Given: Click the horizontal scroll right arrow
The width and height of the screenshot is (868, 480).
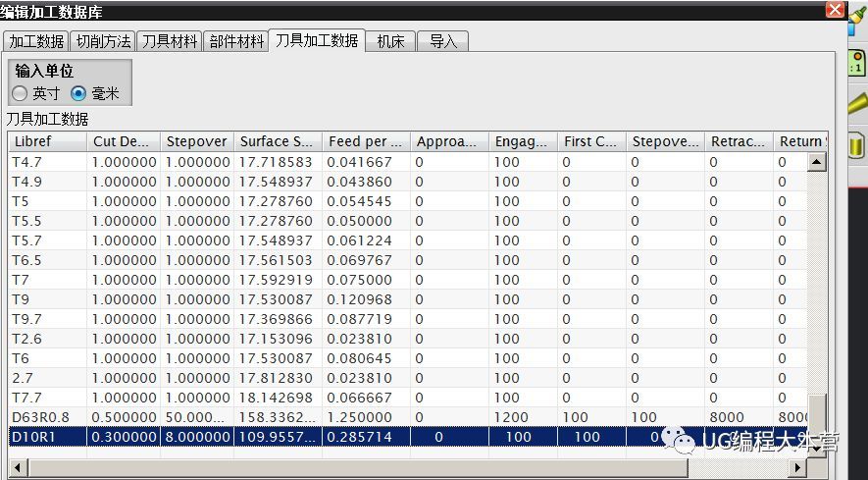Looking at the screenshot, I should coord(797,468).
